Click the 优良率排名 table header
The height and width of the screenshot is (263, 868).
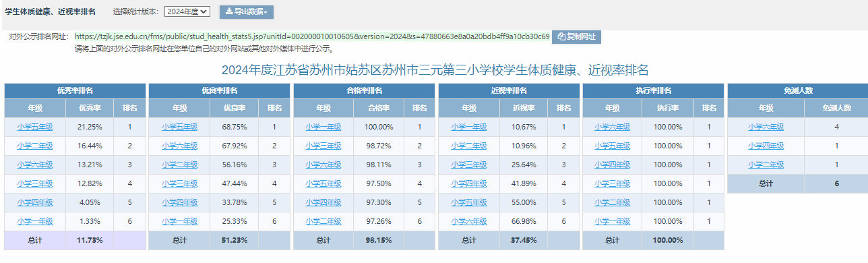tap(220, 90)
